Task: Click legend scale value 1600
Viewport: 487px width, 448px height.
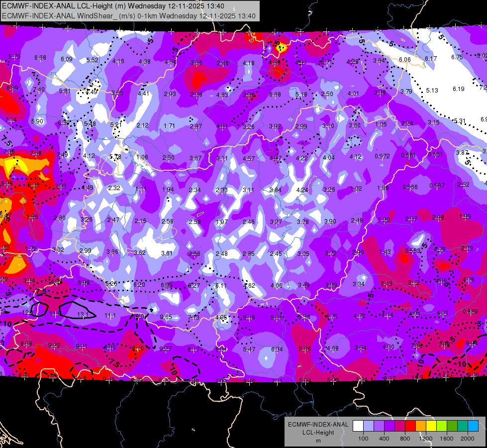Action: coord(447,439)
